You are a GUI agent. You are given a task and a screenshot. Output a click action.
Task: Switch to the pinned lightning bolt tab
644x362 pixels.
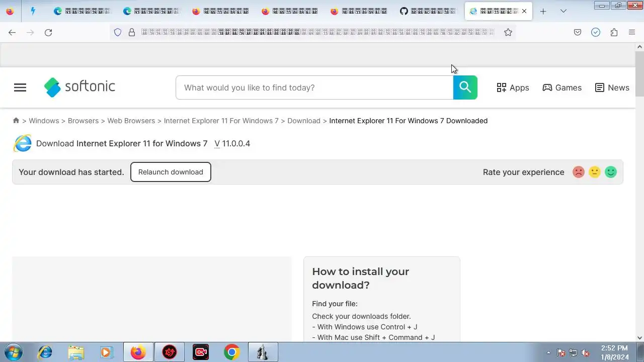(33, 11)
